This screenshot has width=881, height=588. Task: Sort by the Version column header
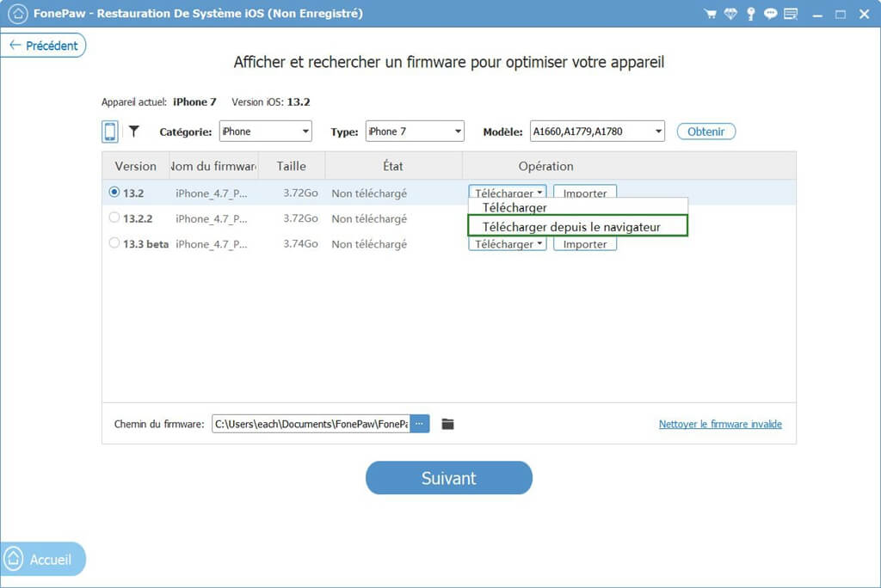pyautogui.click(x=135, y=166)
